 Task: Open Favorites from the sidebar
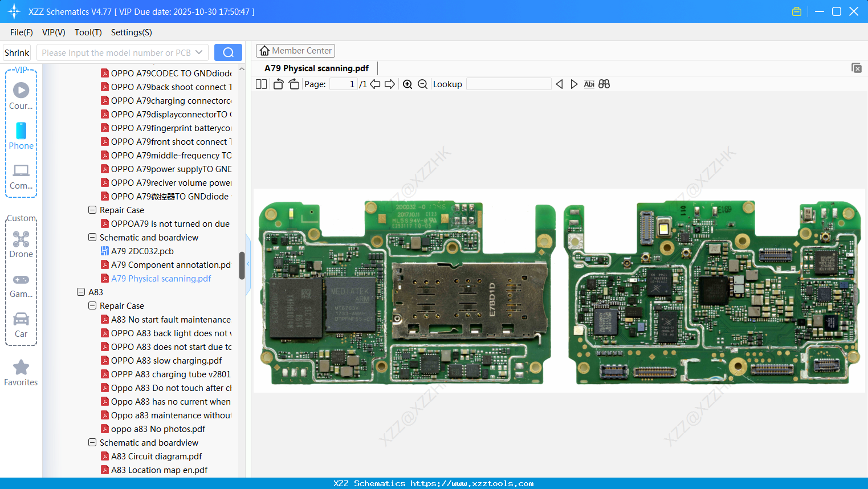click(21, 373)
